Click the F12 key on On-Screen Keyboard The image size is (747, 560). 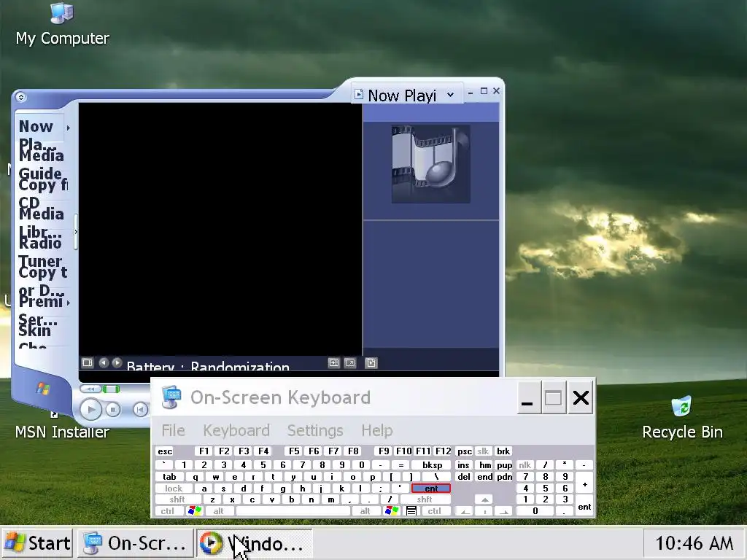pyautogui.click(x=443, y=451)
